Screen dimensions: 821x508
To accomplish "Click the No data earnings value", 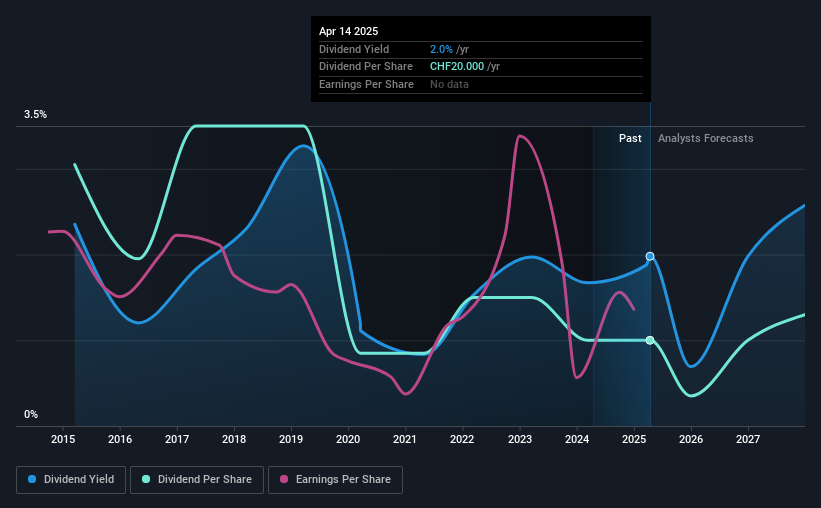I will pos(449,84).
